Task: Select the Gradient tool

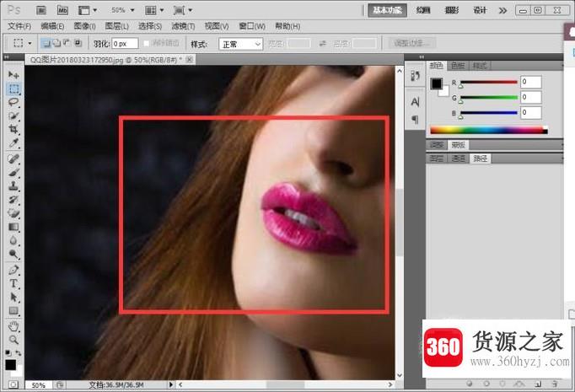Action: [13, 227]
